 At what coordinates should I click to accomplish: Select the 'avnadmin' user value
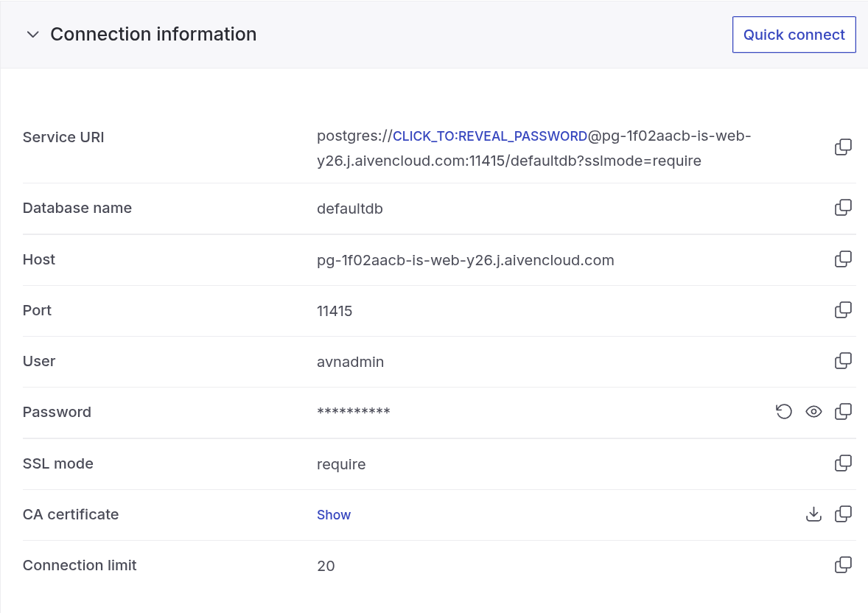click(x=351, y=362)
